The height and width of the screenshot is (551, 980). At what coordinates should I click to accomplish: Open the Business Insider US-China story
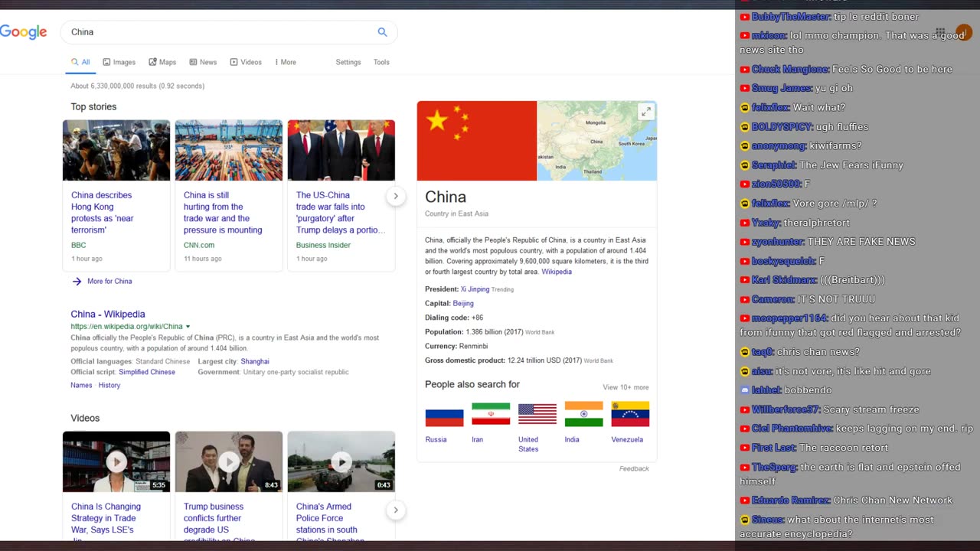point(341,213)
